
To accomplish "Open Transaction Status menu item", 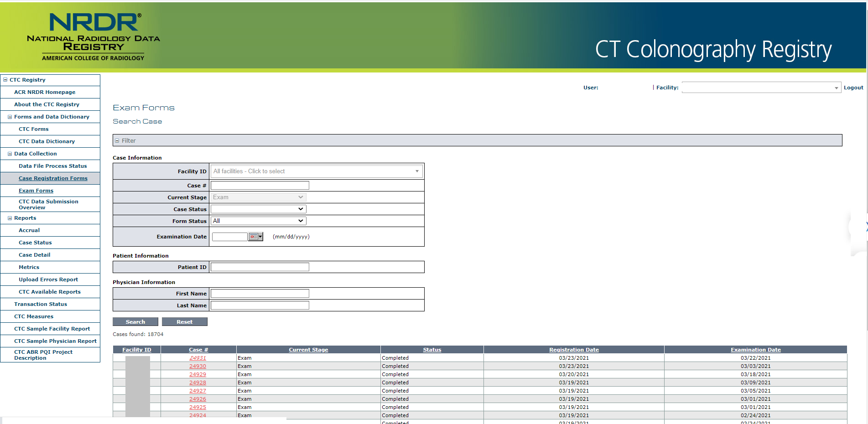I will [x=41, y=304].
